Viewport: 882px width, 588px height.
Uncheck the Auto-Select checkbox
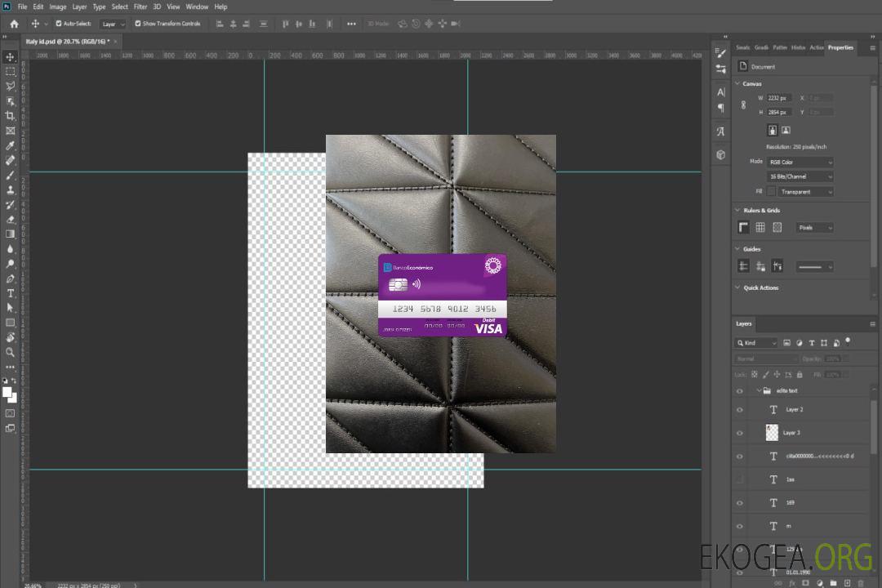[59, 24]
